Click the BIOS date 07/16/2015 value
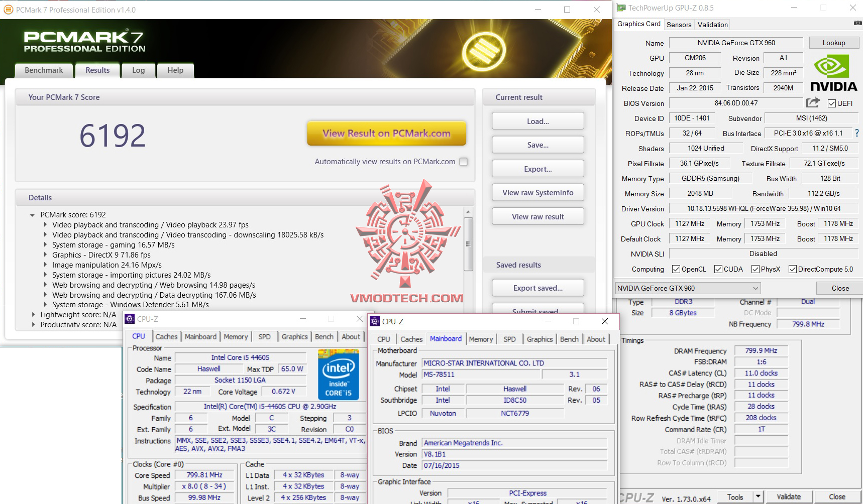The height and width of the screenshot is (504, 863). [x=514, y=465]
